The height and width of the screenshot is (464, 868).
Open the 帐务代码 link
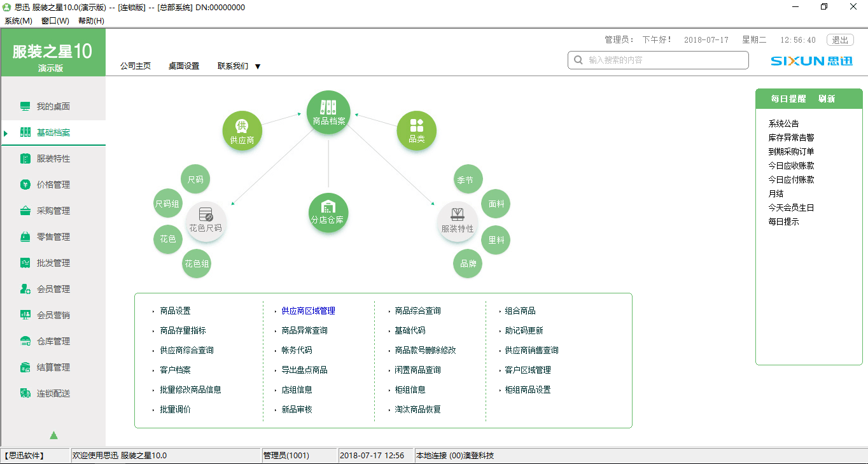click(297, 350)
